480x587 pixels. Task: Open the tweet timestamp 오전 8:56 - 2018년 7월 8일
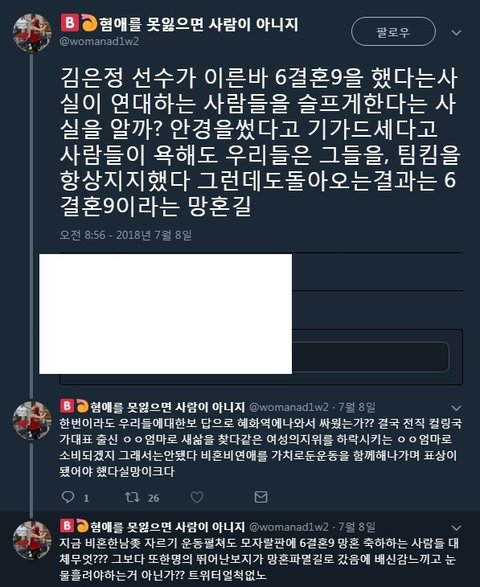[125, 235]
